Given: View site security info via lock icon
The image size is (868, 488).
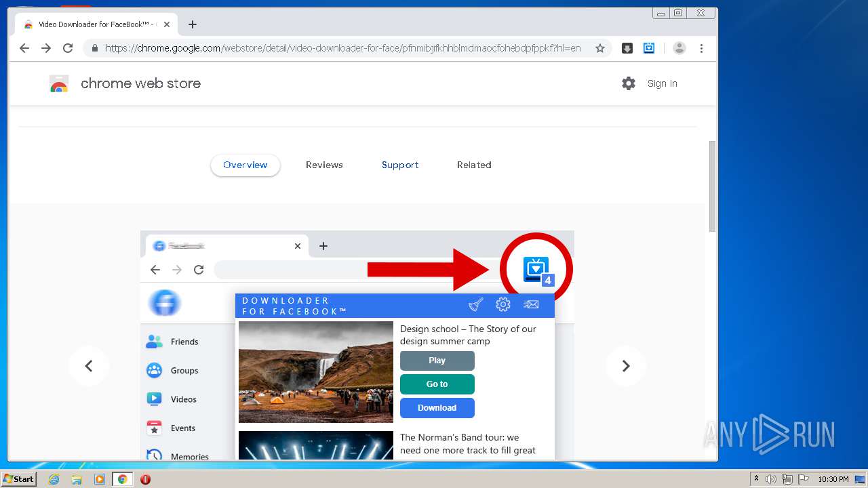Looking at the screenshot, I should [94, 48].
